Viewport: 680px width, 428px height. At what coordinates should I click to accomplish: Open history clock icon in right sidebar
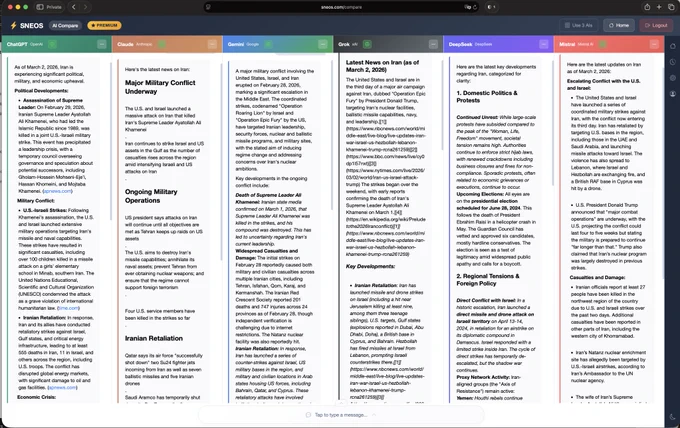tap(673, 62)
